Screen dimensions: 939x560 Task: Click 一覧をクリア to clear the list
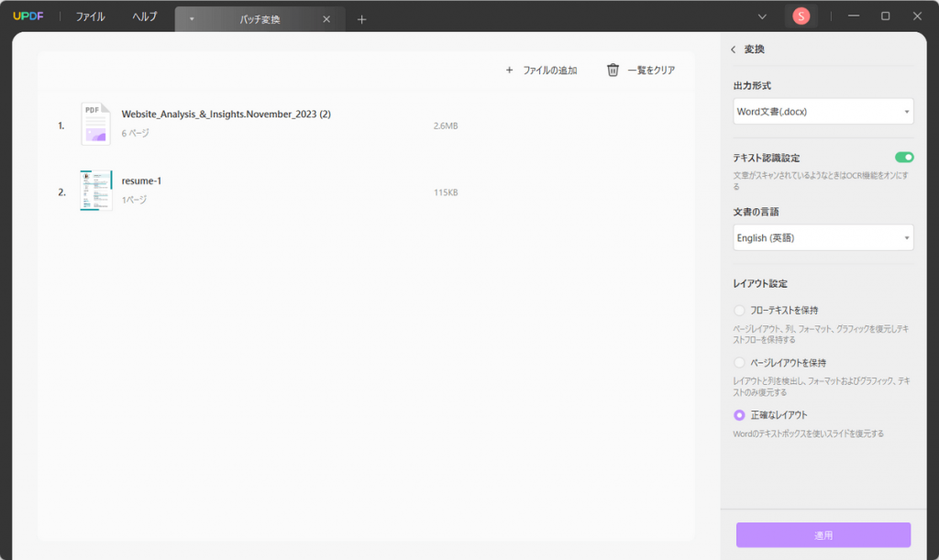point(651,70)
